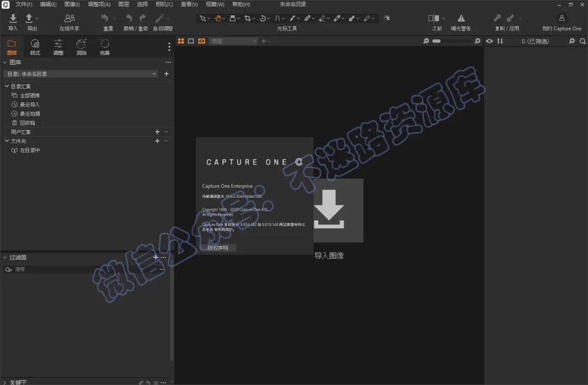588x385 pixels.
Task: Click add layer plus dropdown
Action: pos(266,41)
